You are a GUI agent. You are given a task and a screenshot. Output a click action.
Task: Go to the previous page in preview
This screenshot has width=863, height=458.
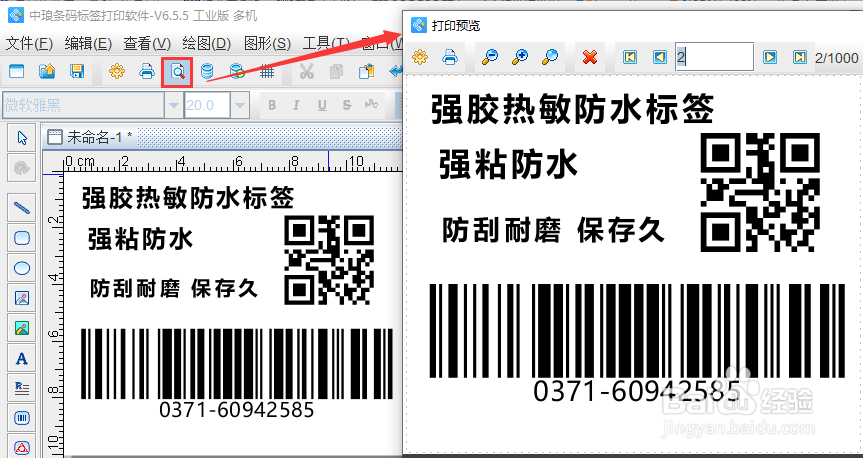(660, 57)
